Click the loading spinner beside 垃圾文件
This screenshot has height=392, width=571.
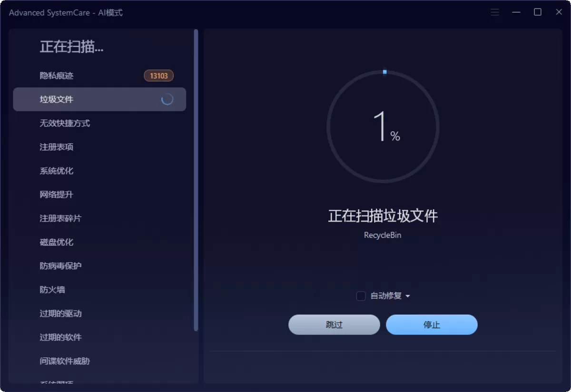pyautogui.click(x=167, y=99)
